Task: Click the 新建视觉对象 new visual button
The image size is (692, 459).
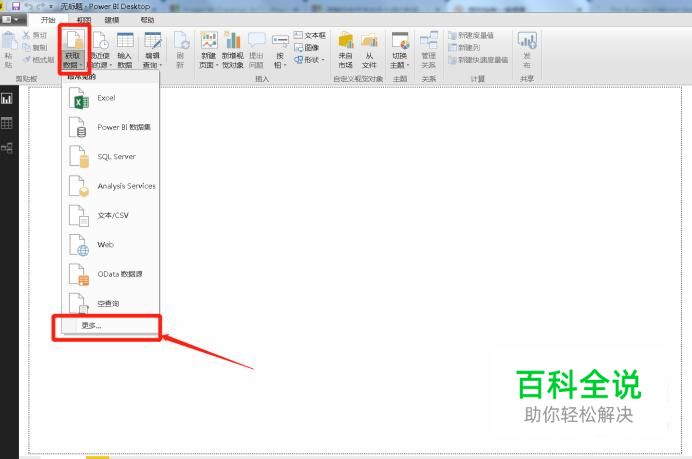Action: tap(233, 49)
